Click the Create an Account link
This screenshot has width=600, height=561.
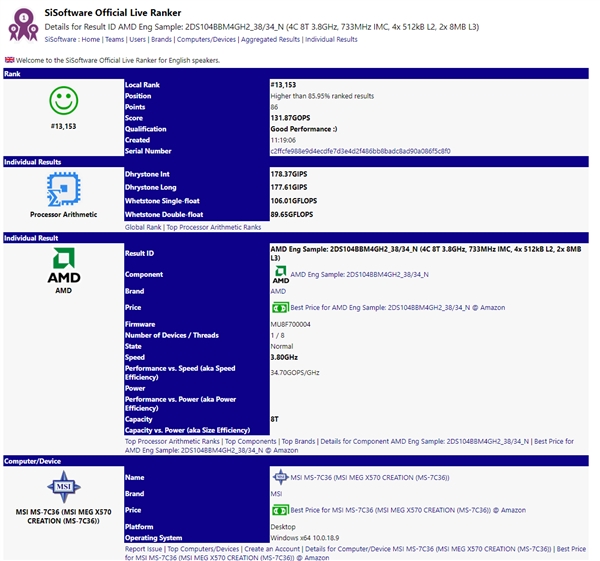pyautogui.click(x=274, y=549)
